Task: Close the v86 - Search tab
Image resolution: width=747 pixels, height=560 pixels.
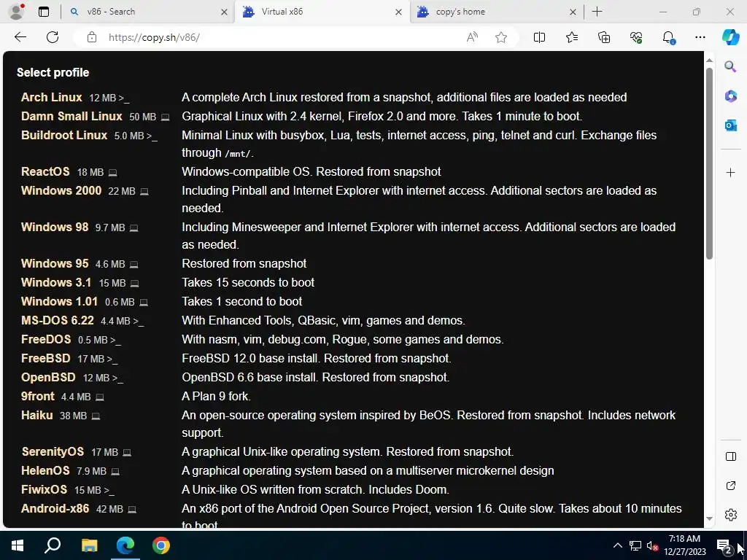Action: [x=224, y=12]
